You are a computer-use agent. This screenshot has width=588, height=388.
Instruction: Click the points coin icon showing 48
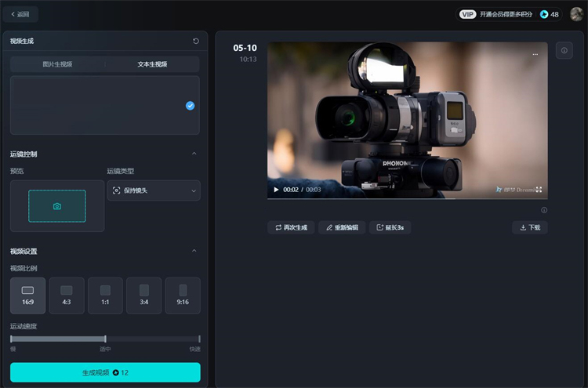click(x=544, y=14)
